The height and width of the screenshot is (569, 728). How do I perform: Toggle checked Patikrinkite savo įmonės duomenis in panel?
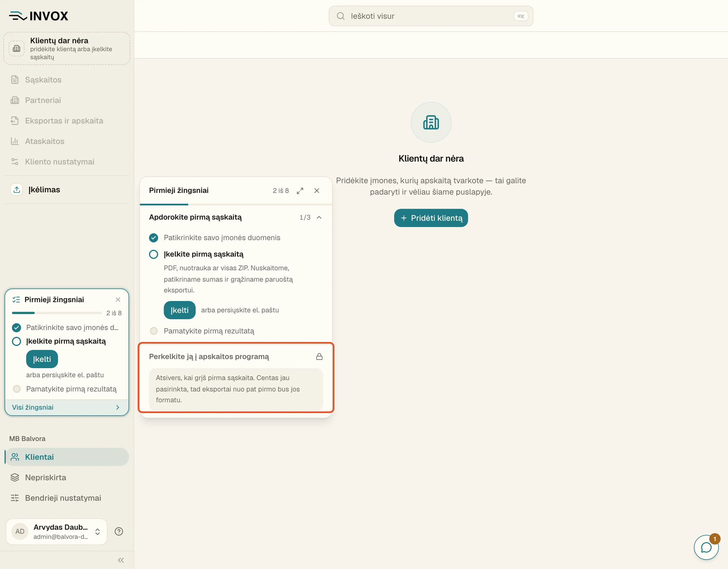click(154, 238)
